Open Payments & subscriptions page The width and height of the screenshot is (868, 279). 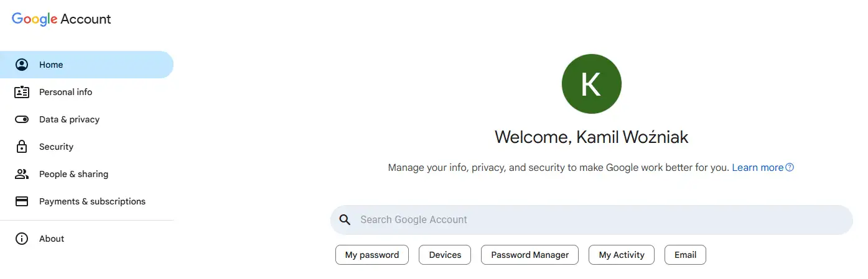click(x=92, y=201)
